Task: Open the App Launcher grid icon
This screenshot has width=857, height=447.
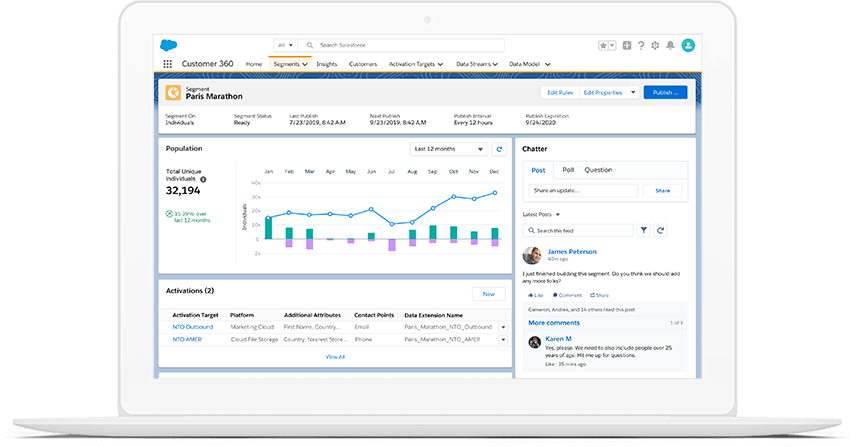Action: pyautogui.click(x=167, y=64)
